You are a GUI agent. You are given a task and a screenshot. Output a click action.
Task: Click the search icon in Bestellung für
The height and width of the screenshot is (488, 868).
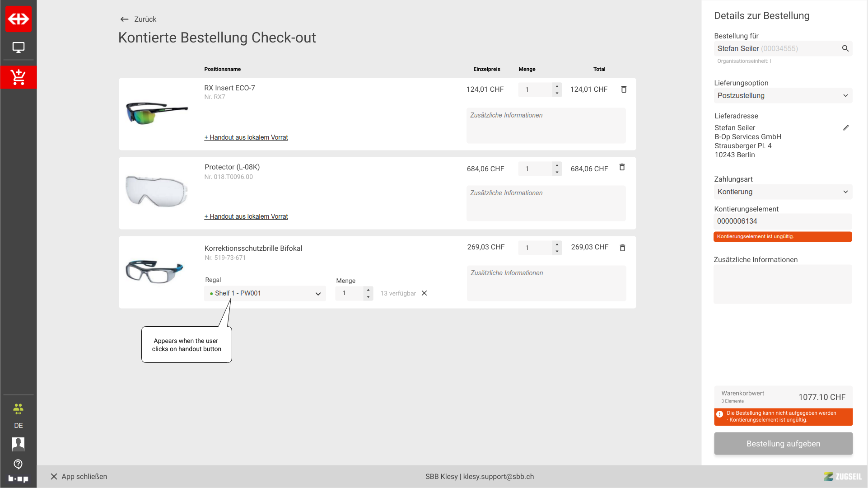pos(845,48)
